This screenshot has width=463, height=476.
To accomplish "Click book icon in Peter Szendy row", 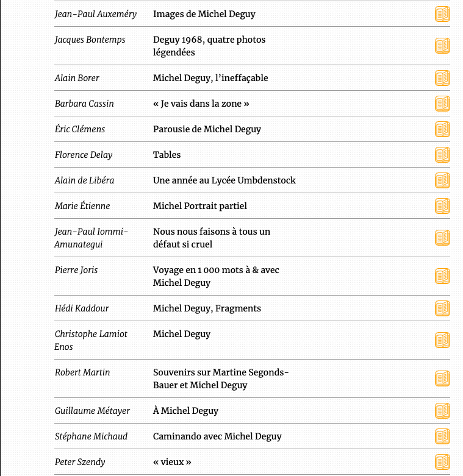I will point(442,462).
